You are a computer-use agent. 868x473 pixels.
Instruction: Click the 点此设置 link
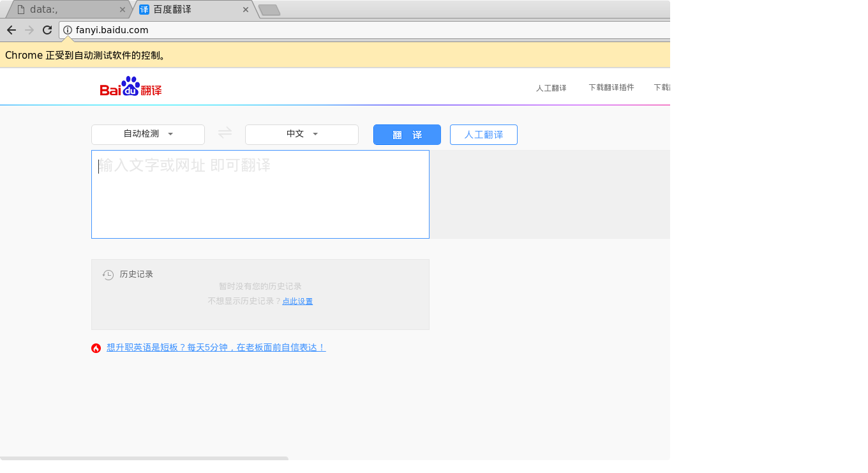[x=297, y=301]
